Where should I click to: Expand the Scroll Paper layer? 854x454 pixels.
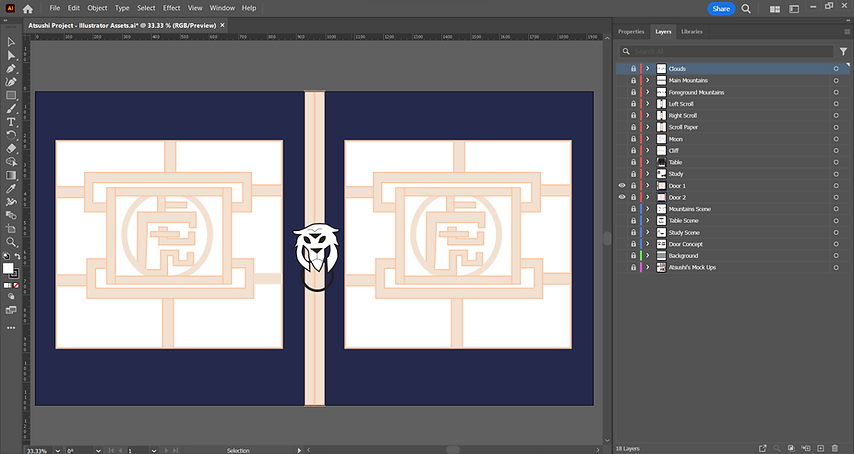[x=648, y=127]
